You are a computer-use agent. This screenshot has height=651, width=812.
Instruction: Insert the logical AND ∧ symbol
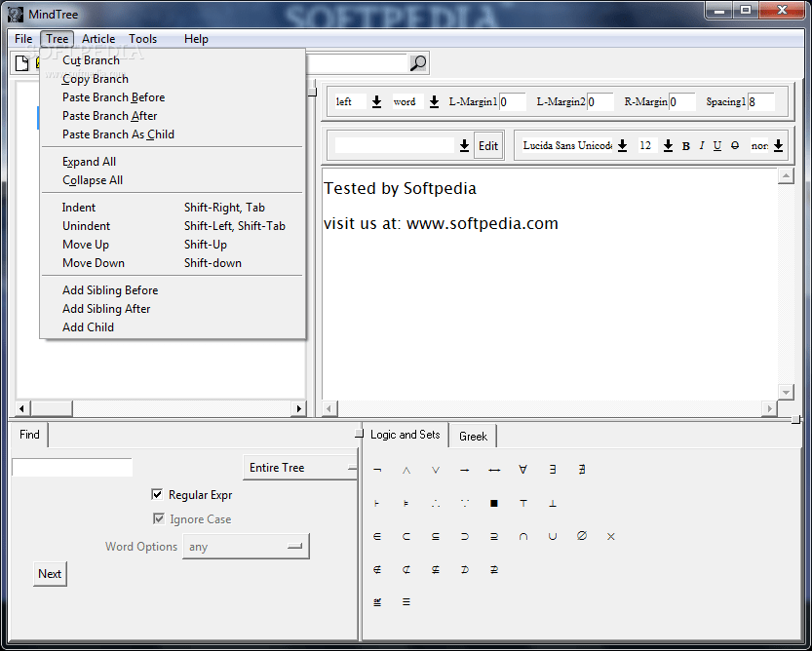[406, 471]
